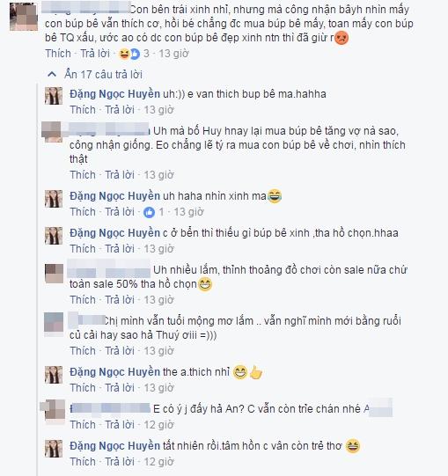Open reaction icons on the top comment

pyautogui.click(x=129, y=54)
